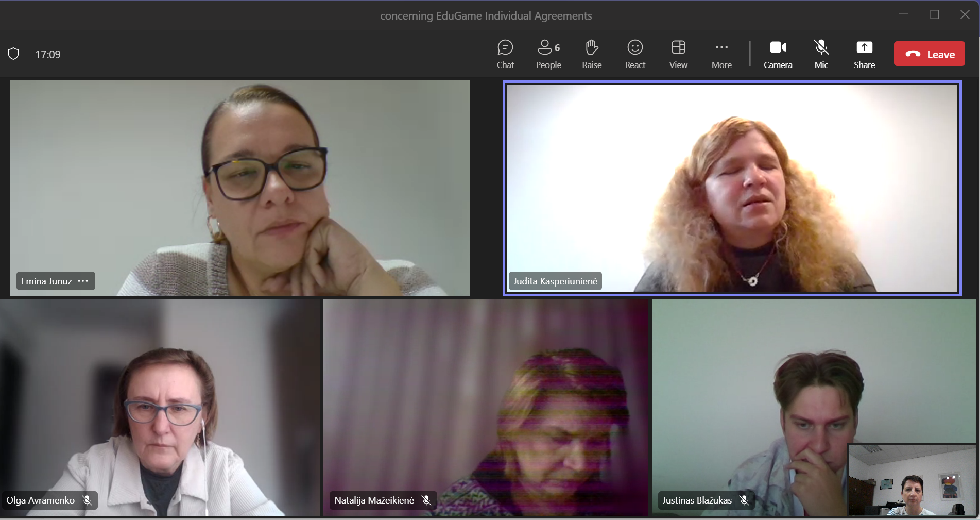The width and height of the screenshot is (980, 520).
Task: Open the View layout options
Action: point(678,54)
